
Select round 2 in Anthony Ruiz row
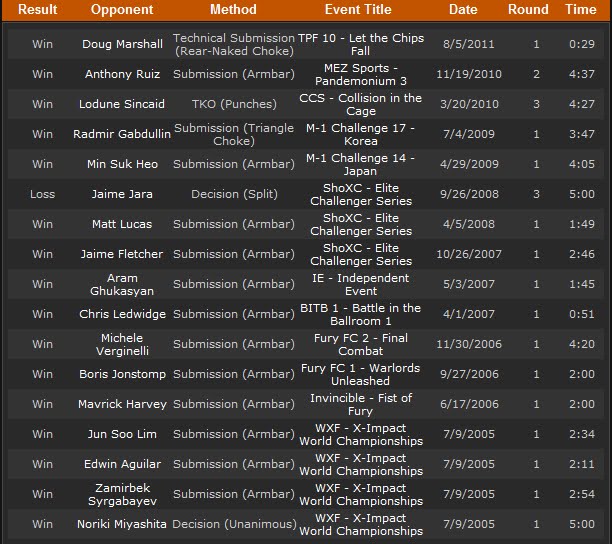coord(536,74)
